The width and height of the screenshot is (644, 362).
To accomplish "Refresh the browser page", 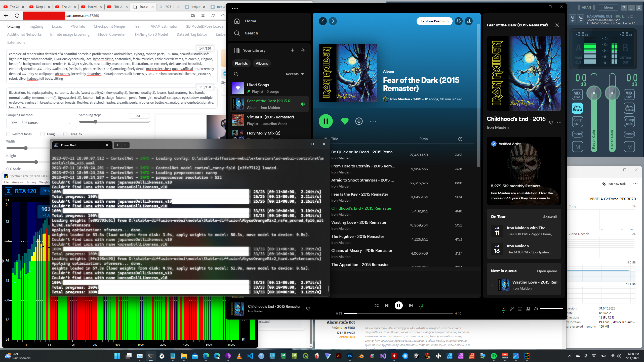I will pos(17,16).
